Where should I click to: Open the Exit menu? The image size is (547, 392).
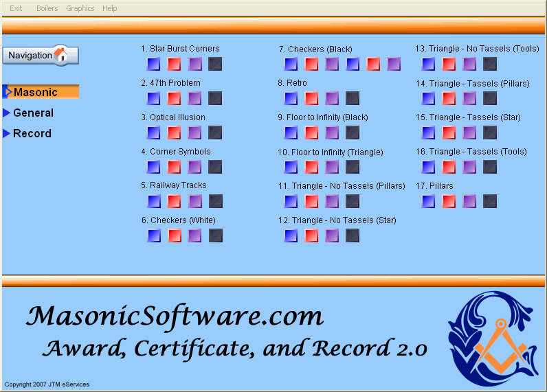(x=16, y=8)
